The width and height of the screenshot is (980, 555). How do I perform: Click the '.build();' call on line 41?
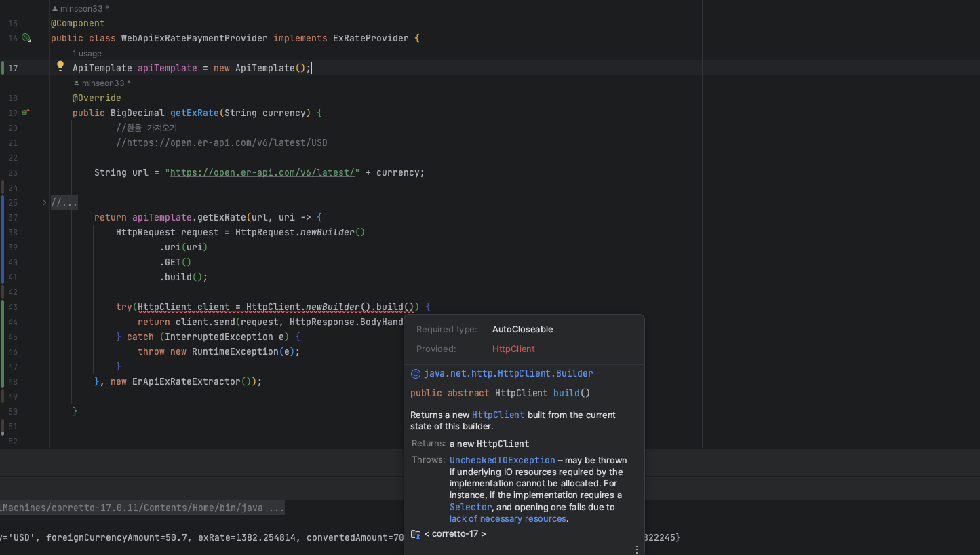click(x=184, y=277)
